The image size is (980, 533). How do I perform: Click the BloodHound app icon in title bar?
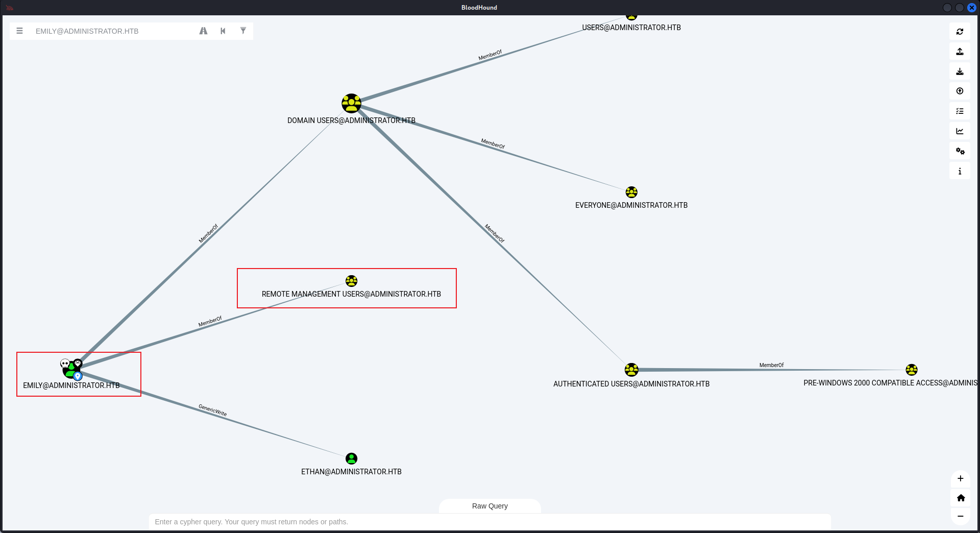9,8
